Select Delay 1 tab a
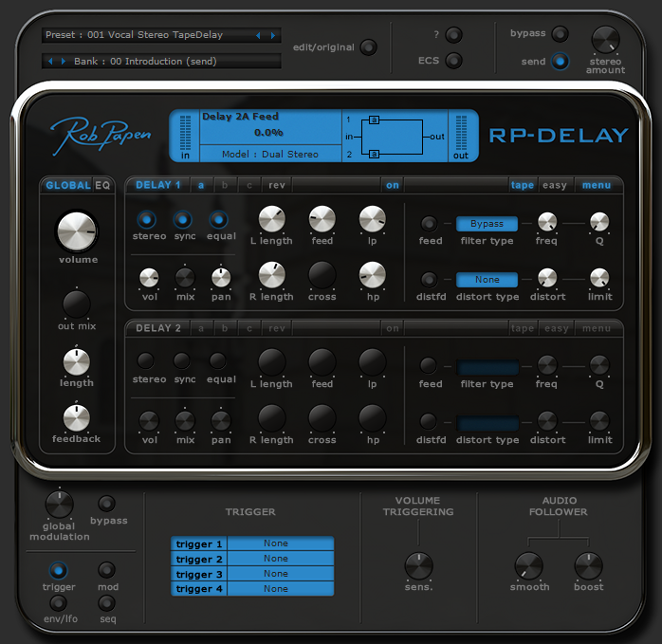The image size is (662, 644). pyautogui.click(x=201, y=185)
